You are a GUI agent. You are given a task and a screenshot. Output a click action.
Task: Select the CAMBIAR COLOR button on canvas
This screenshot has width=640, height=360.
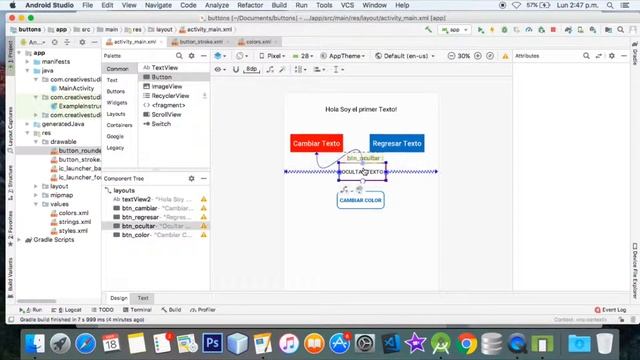pos(360,200)
